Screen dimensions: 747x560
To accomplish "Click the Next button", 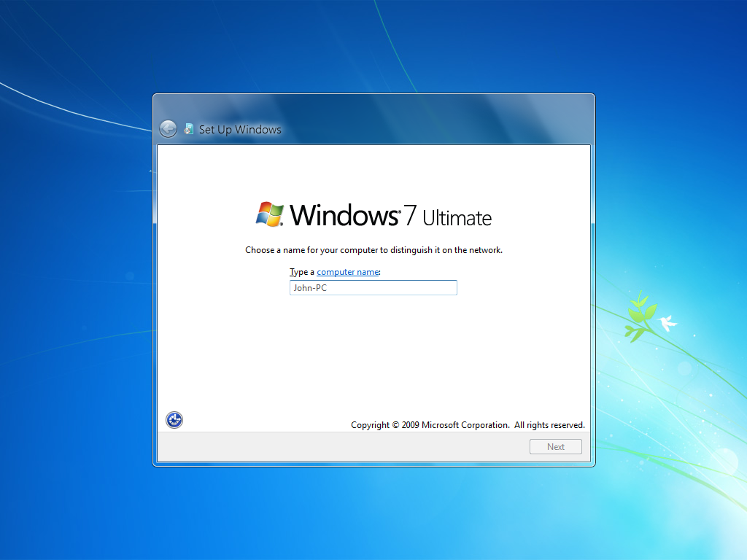I will pos(555,447).
